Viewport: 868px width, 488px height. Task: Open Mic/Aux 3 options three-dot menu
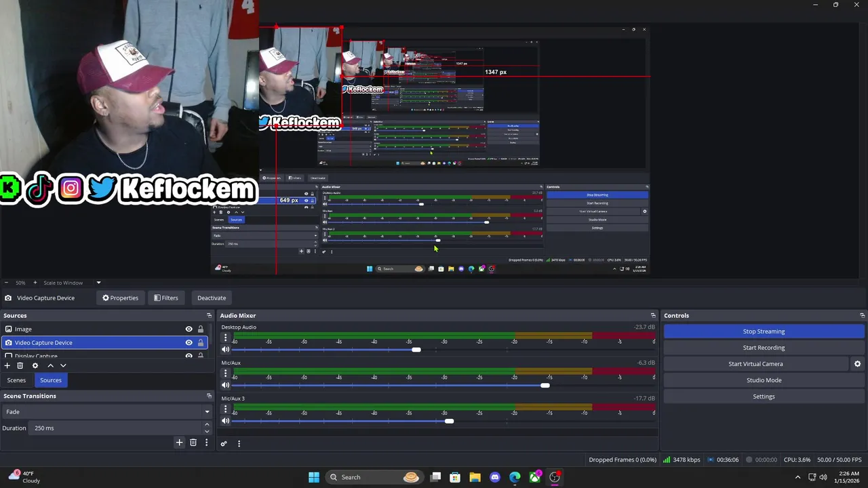(226, 409)
